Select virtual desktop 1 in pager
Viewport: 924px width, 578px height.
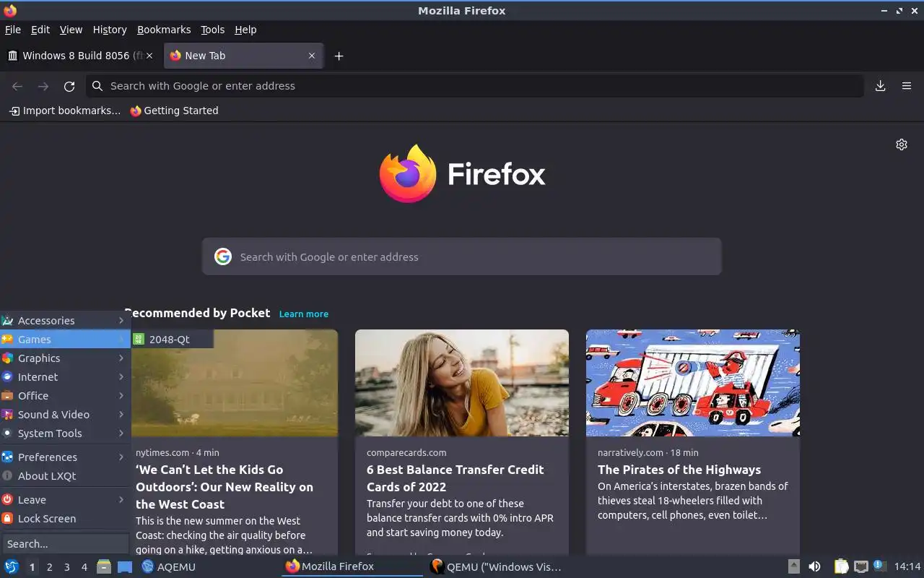coord(32,567)
